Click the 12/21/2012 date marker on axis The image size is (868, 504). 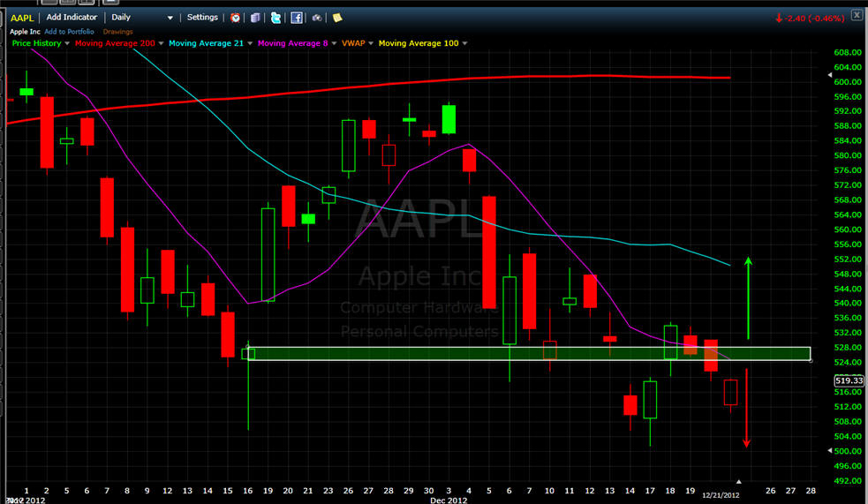721,495
